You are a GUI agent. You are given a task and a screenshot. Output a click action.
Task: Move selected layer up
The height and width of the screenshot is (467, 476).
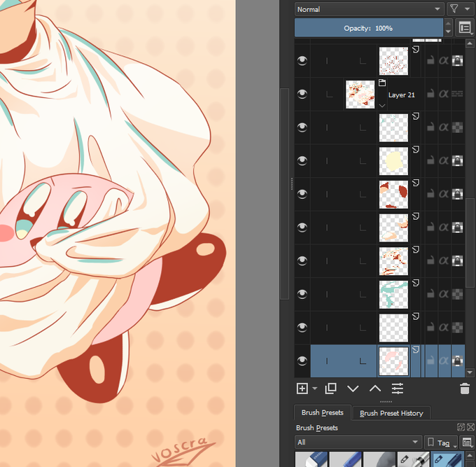[x=375, y=389]
